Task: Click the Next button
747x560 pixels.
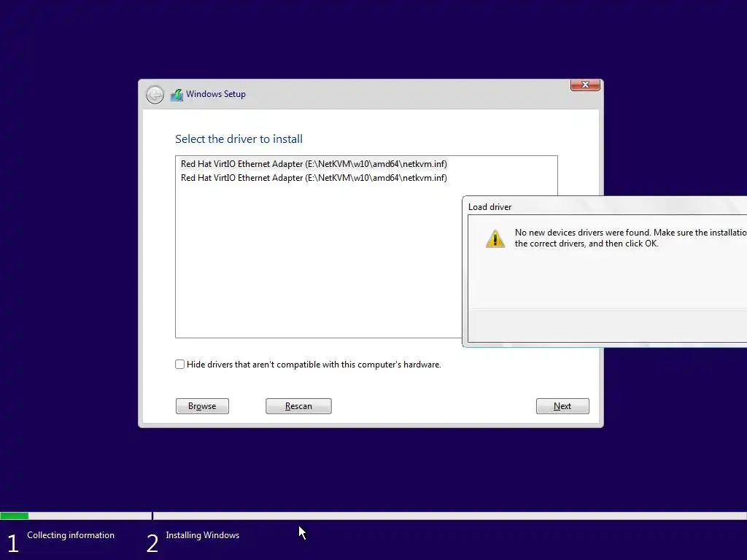Action: click(562, 406)
